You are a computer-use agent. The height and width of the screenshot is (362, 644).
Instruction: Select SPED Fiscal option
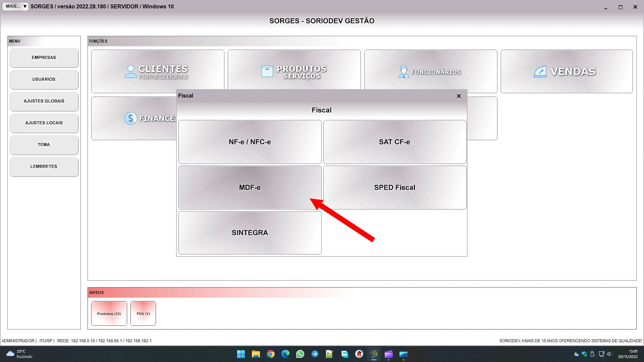[x=395, y=187]
